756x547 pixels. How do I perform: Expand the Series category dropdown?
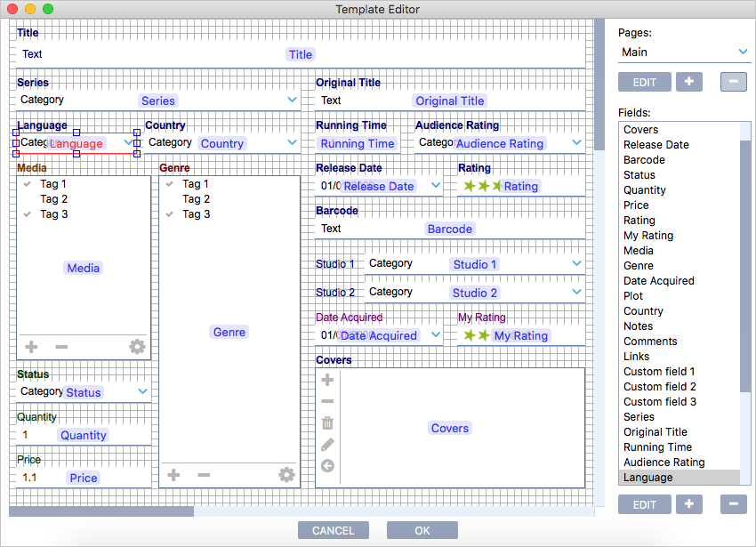(293, 100)
